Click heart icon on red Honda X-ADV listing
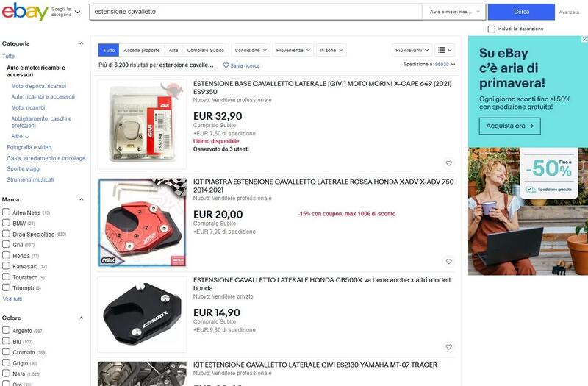This screenshot has height=386, width=588. point(449,262)
